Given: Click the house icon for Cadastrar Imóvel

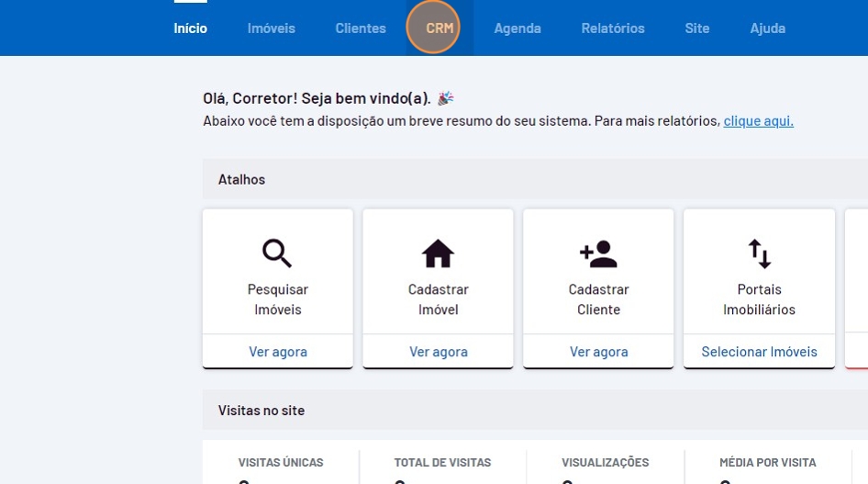Looking at the screenshot, I should [x=438, y=253].
